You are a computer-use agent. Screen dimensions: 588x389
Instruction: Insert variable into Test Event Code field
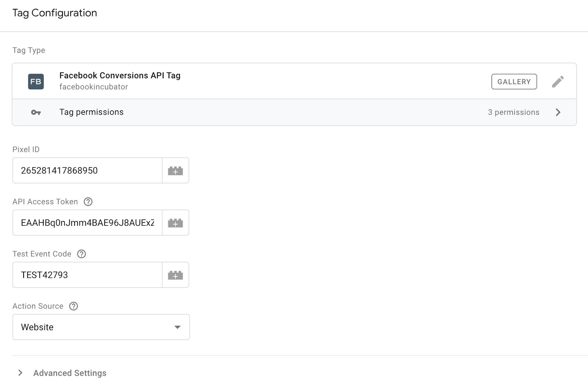(175, 275)
